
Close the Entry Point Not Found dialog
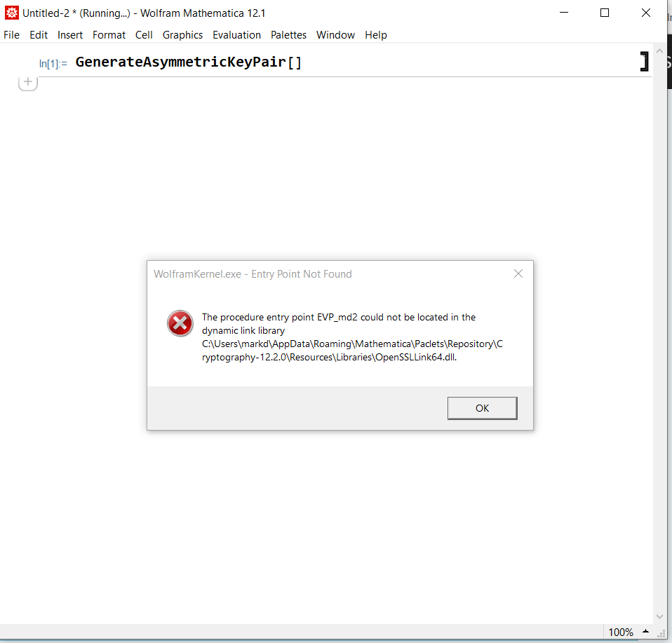[518, 273]
